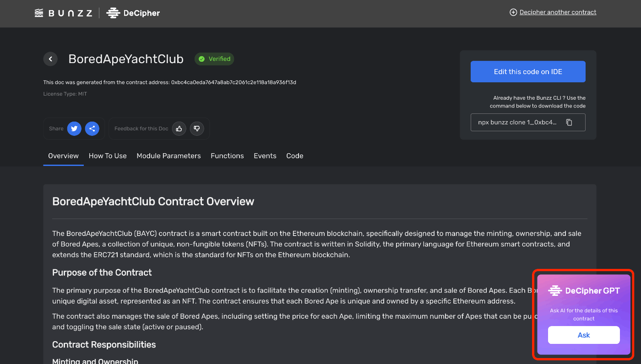The height and width of the screenshot is (364, 641).
Task: Switch to the Overview tab
Action: (63, 156)
